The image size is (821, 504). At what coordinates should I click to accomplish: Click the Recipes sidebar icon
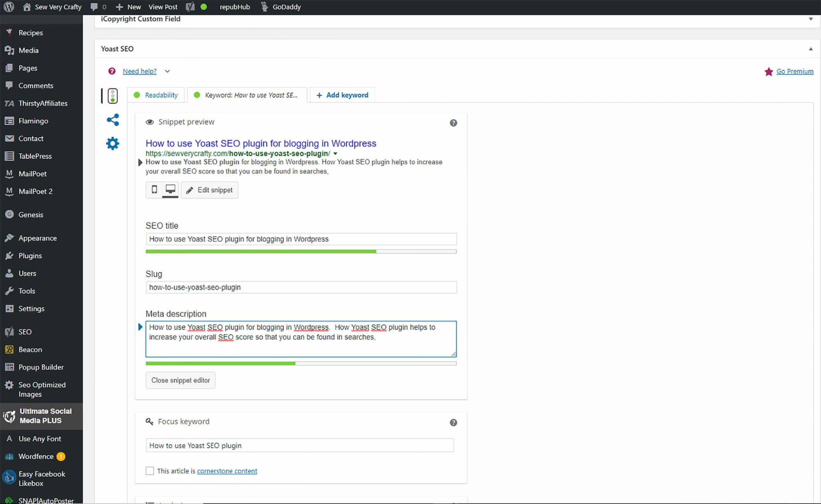9,32
